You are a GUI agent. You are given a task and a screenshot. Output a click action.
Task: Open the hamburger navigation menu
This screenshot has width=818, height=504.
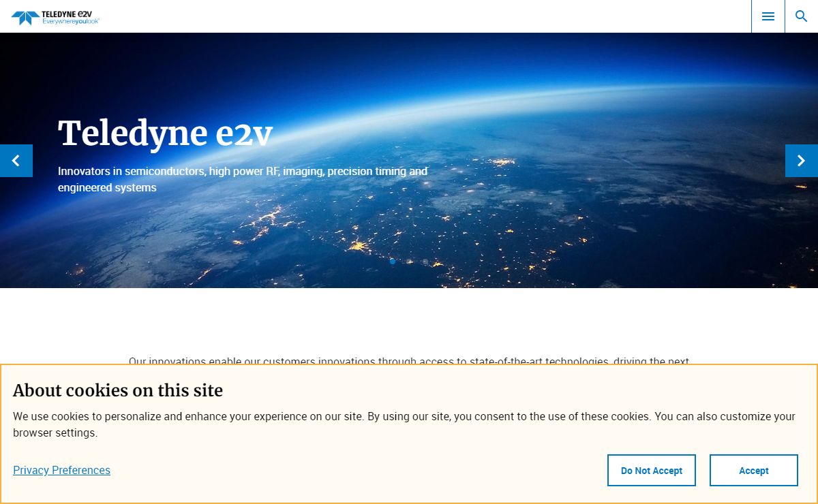(x=768, y=16)
